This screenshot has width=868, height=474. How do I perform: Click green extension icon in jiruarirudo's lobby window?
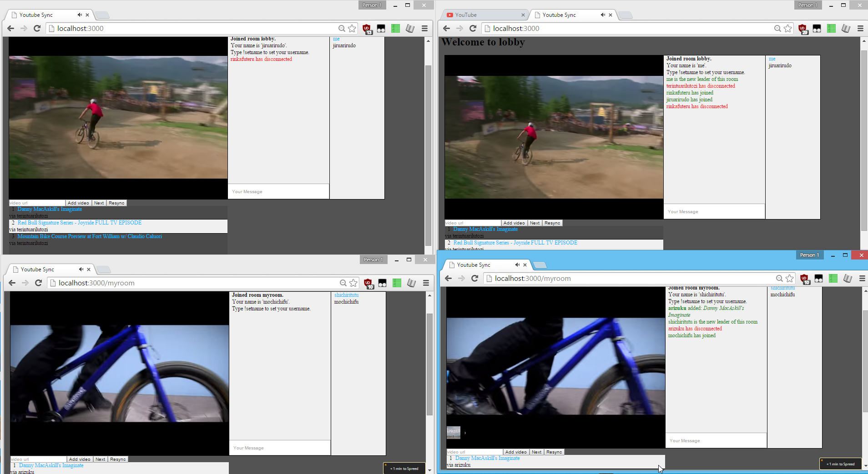pos(395,28)
